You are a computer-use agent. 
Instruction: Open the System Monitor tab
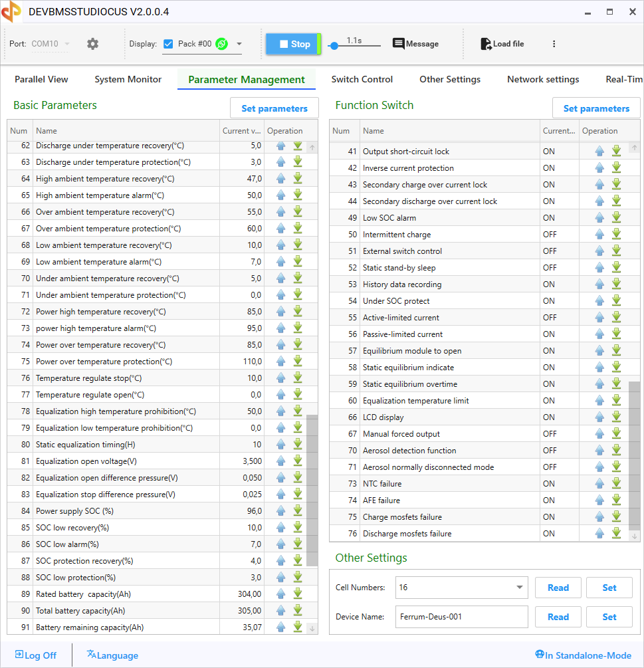128,79
